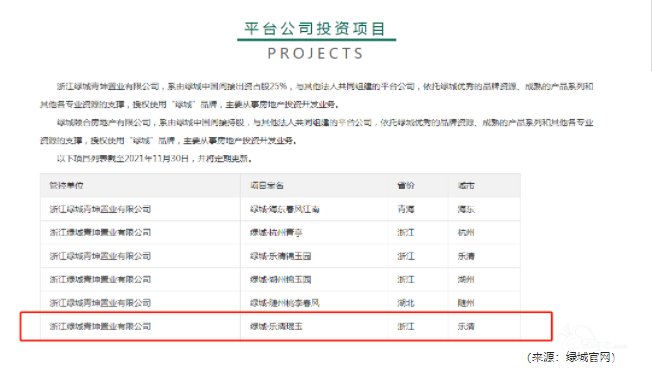Click company name in the 乐清琨玉 row

point(100,326)
